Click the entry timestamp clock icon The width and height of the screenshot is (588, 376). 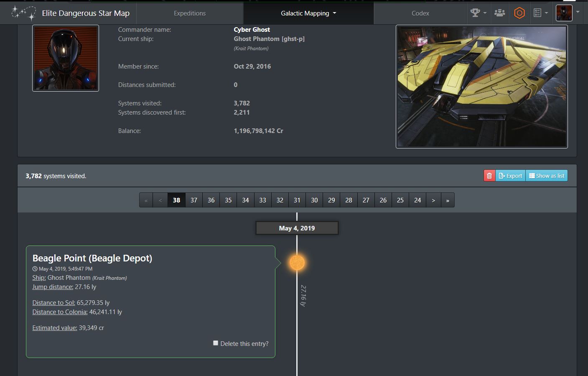tap(35, 269)
